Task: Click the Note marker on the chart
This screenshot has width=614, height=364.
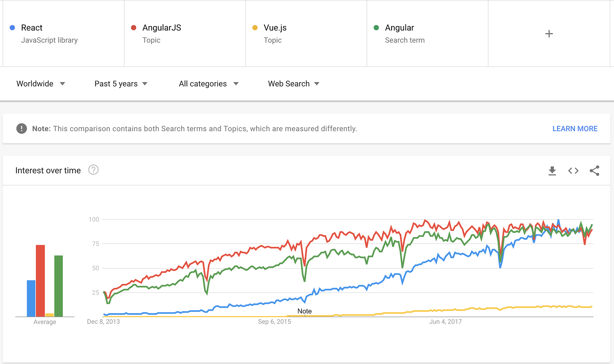Action: pyautogui.click(x=305, y=311)
